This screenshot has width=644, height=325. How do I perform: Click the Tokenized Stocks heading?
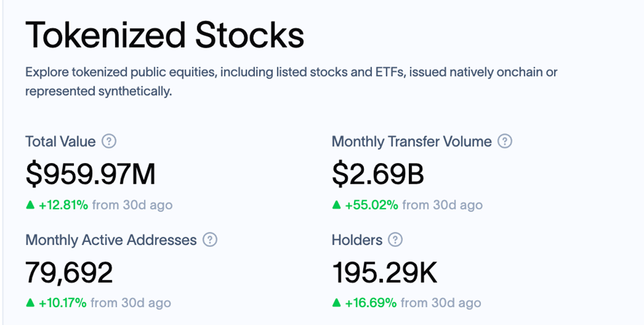click(164, 34)
